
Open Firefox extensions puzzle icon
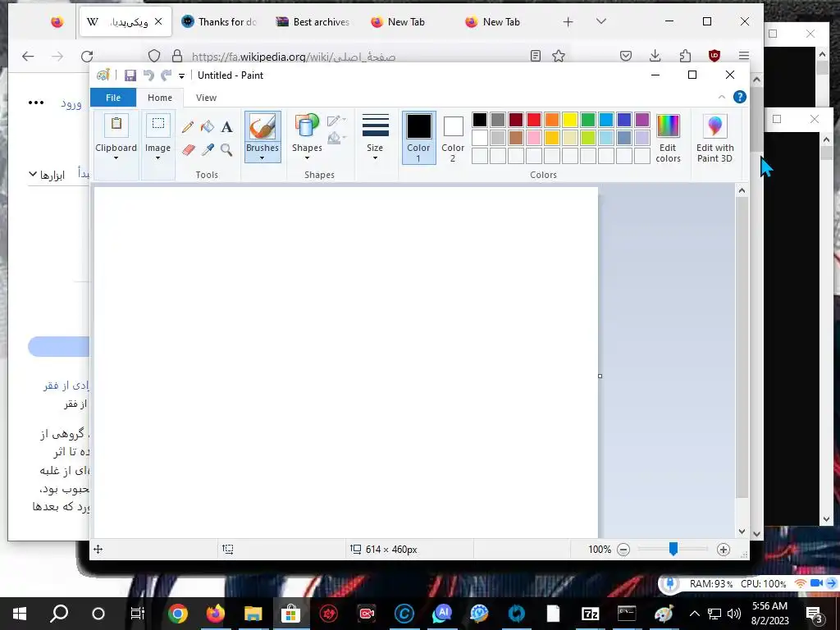(685, 56)
